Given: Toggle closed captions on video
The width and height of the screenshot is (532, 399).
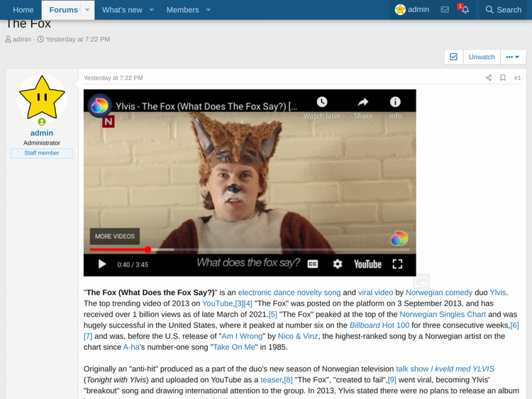Looking at the screenshot, I should point(313,264).
